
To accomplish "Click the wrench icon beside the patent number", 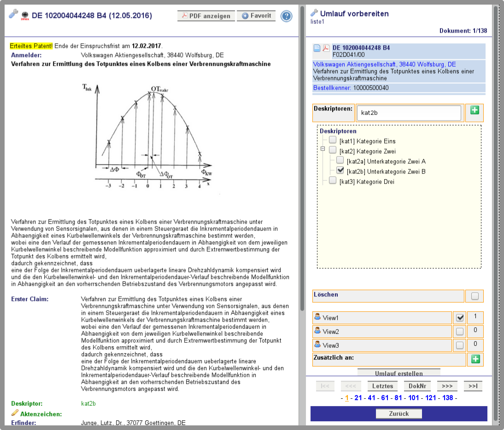I will (x=13, y=14).
